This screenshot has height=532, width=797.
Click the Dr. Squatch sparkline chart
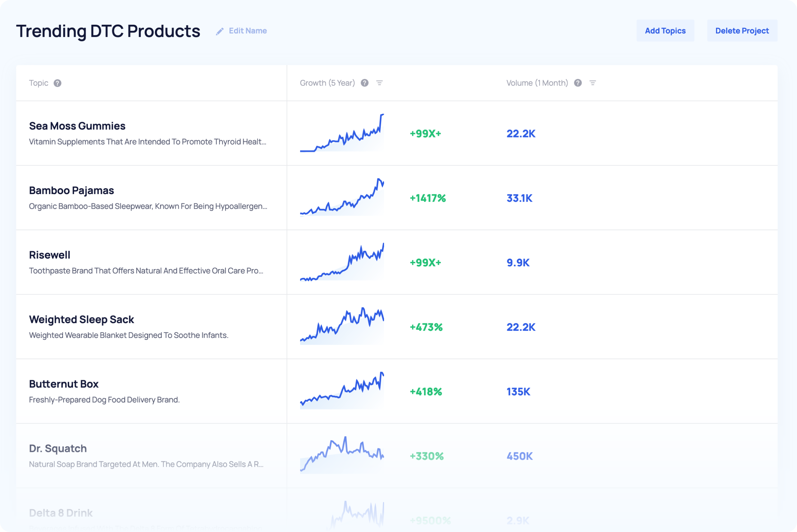point(342,455)
